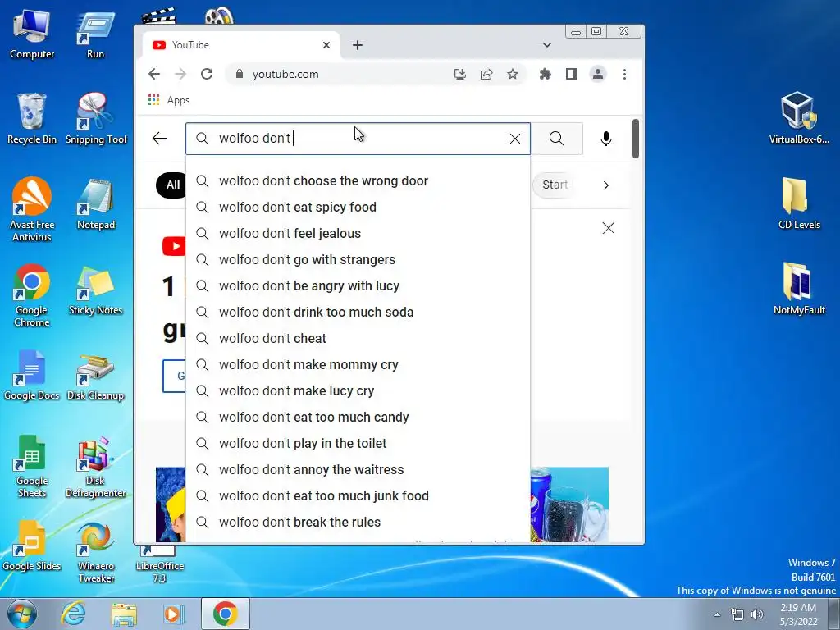Viewport: 840px width, 630px height.
Task: Select the Sticky Notes desktop icon
Action: tap(96, 290)
